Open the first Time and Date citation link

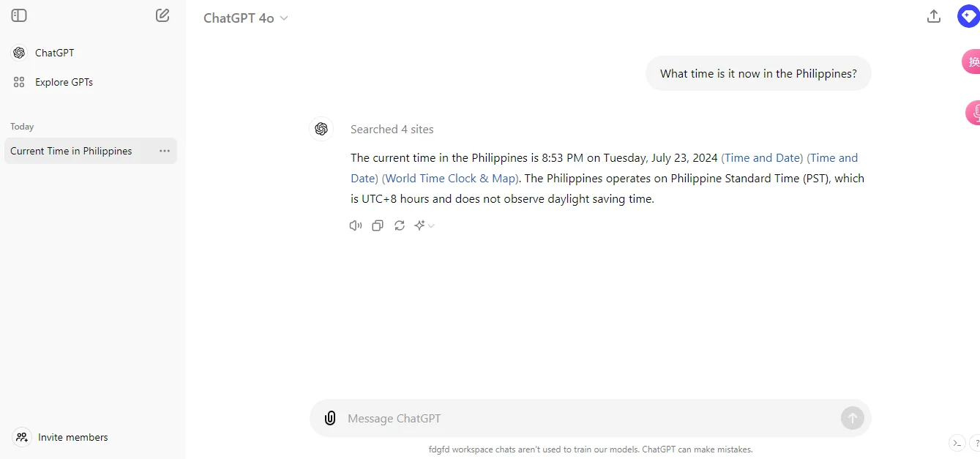pyautogui.click(x=762, y=157)
